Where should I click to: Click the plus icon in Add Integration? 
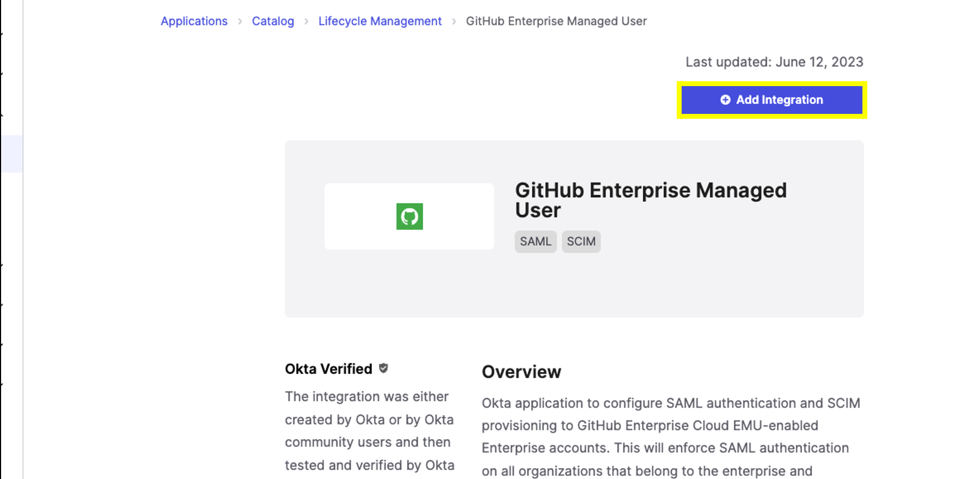(x=725, y=100)
